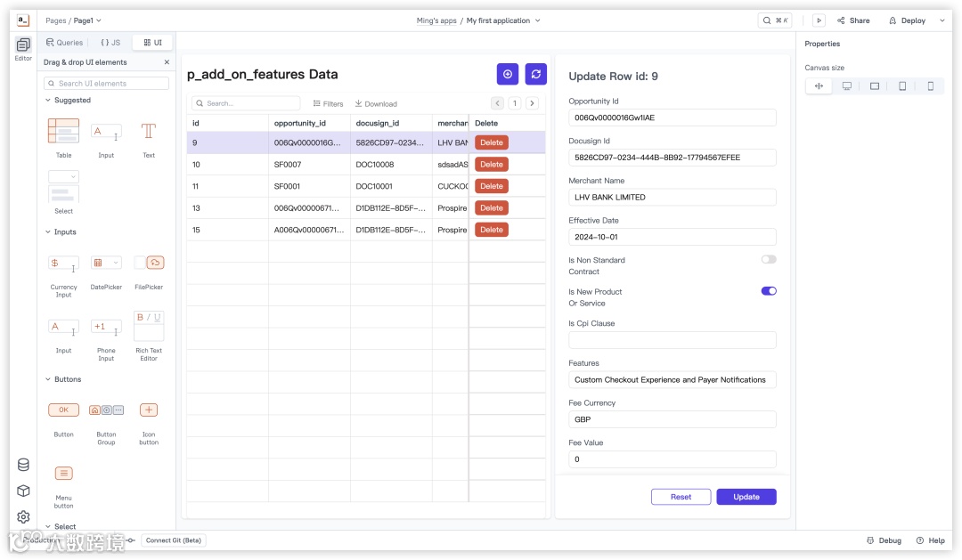Select the Button Group widget icon

[x=106, y=410]
